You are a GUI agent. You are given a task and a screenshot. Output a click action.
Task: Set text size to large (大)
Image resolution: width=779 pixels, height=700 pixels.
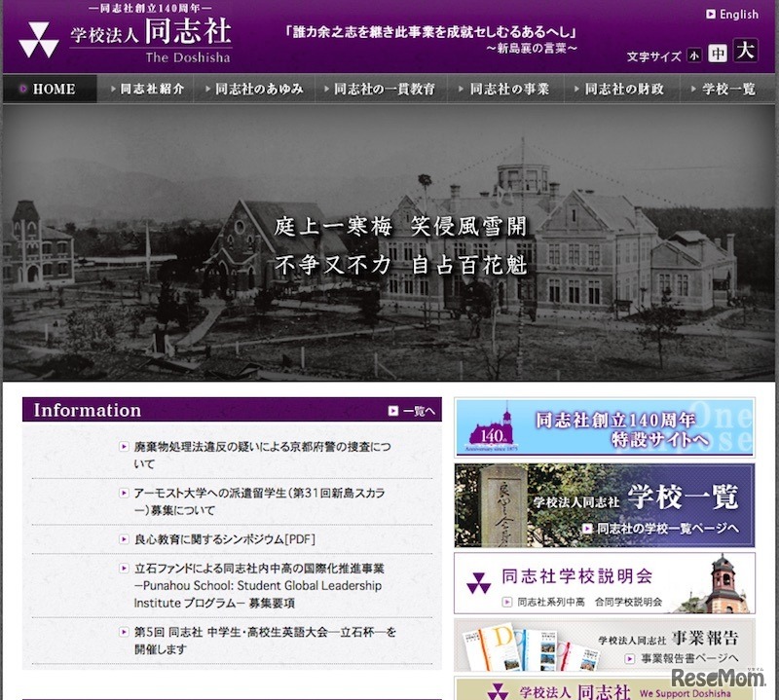tap(745, 52)
